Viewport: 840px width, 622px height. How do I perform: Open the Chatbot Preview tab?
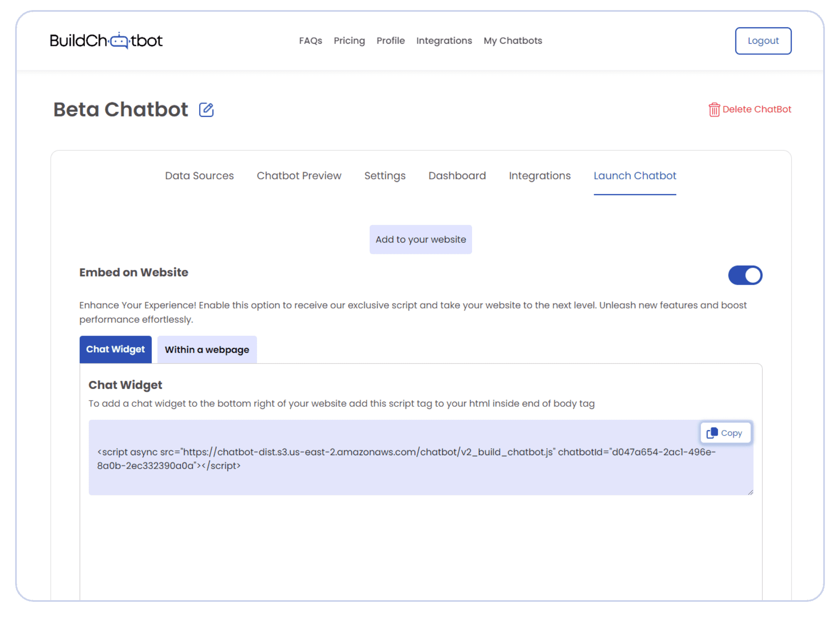point(299,176)
